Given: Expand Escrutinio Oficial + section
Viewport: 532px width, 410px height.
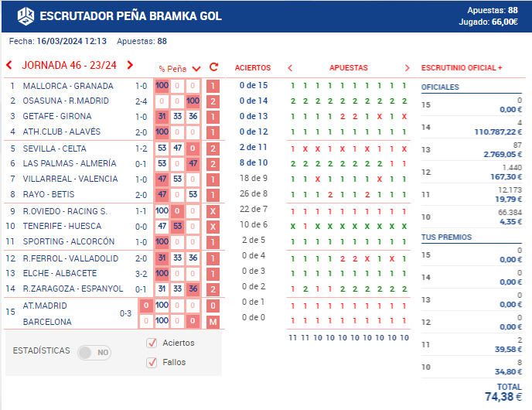Looking at the screenshot, I should (x=462, y=68).
